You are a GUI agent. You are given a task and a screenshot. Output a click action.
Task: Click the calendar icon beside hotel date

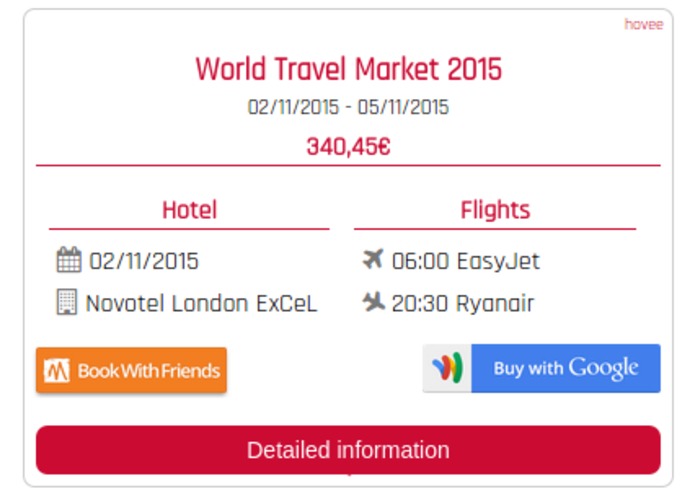coord(69,260)
